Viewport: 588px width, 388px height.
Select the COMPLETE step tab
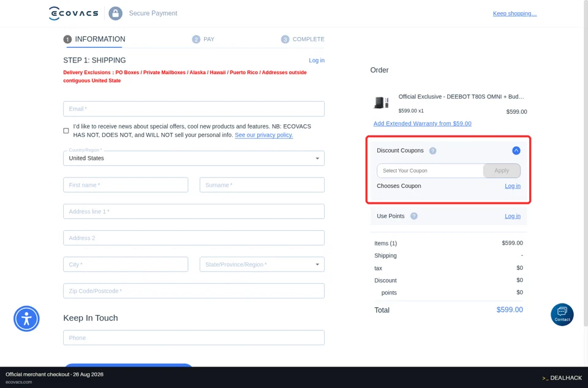pyautogui.click(x=303, y=39)
